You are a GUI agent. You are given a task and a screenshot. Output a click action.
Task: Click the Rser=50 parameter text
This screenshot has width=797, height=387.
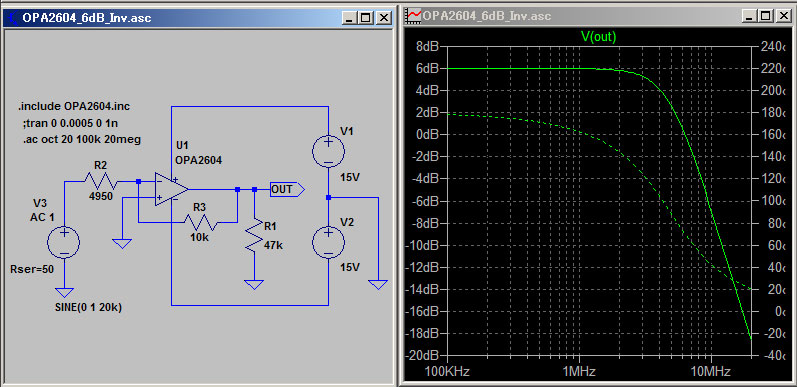click(x=32, y=270)
